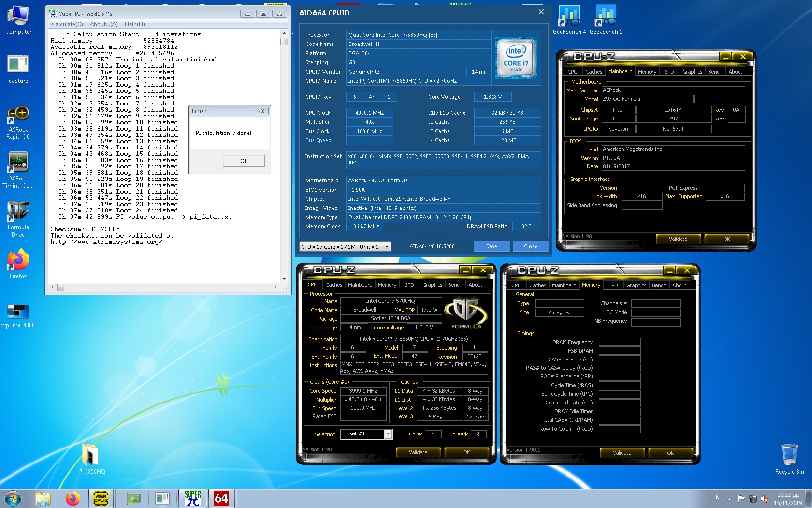
Task: Close the Finish dialog
Action: coord(261,111)
